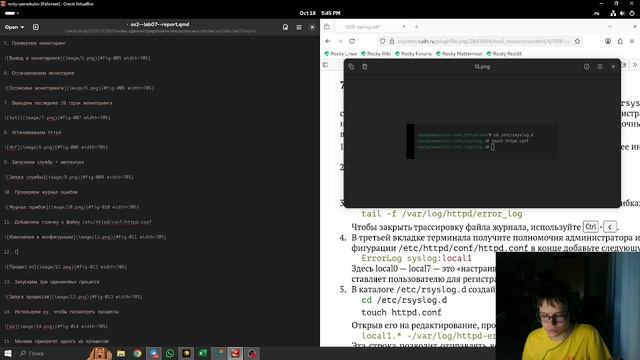640x360 pixels.
Task: Click the image/5.png reference line in editor
Action: coord(77,58)
